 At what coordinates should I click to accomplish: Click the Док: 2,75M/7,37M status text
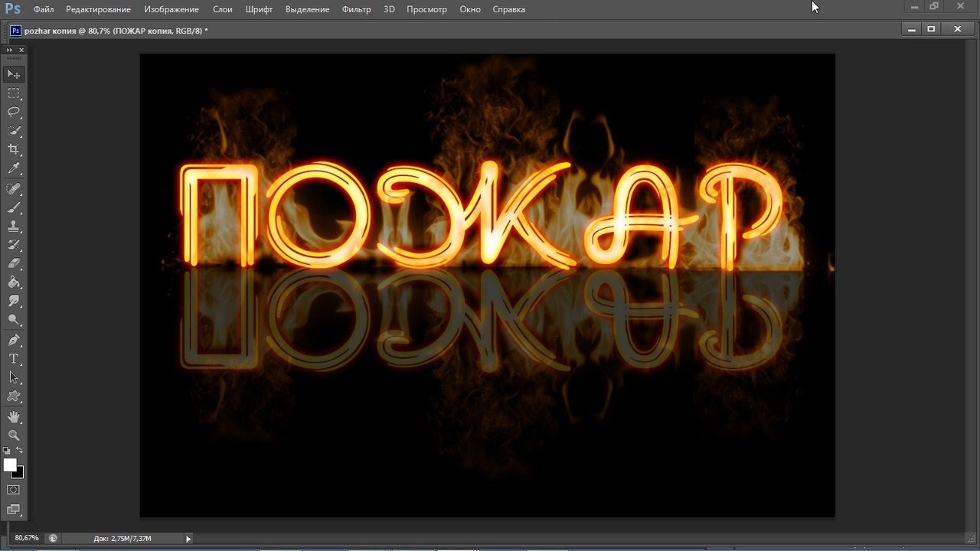coord(122,539)
